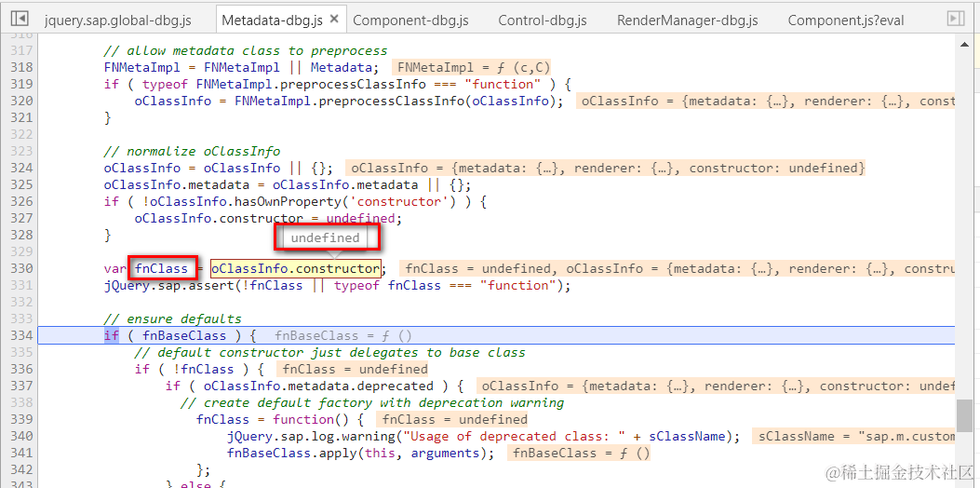Click comment 'create default factory with deprecation warning'
Image resolution: width=980 pixels, height=488 pixels.
[372, 403]
